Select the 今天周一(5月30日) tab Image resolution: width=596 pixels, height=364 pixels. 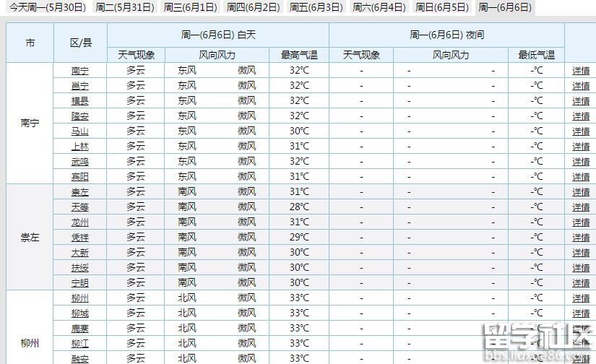pos(47,8)
